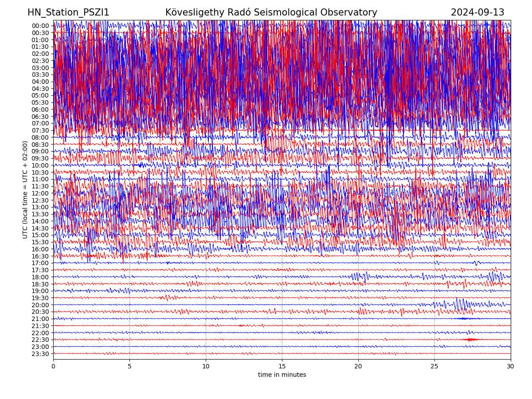Click the 0 tick on minutes axis
Image resolution: width=532 pixels, height=399 pixels.
[53, 367]
